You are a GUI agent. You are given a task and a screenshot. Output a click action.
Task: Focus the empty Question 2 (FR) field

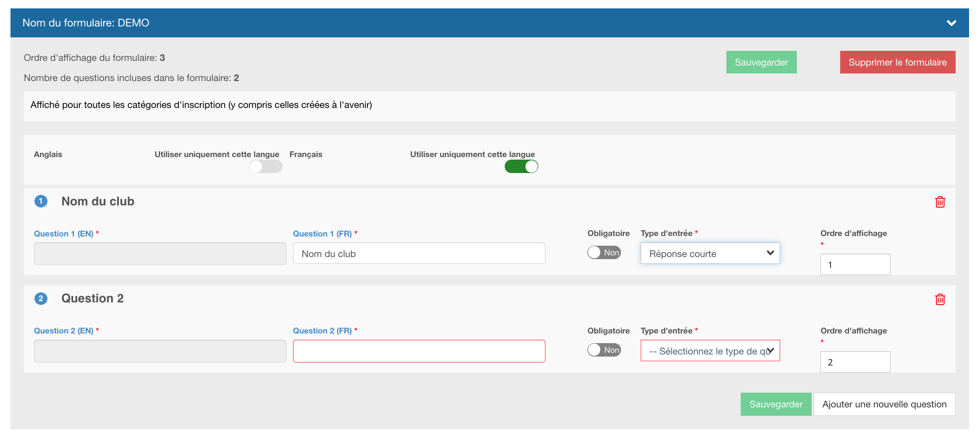[x=419, y=351]
